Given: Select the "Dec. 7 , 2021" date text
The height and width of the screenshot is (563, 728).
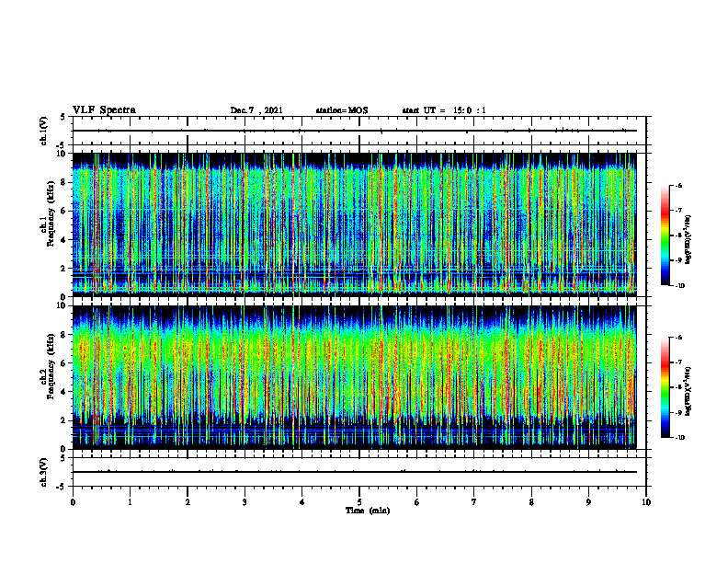Looking at the screenshot, I should pos(256,110).
